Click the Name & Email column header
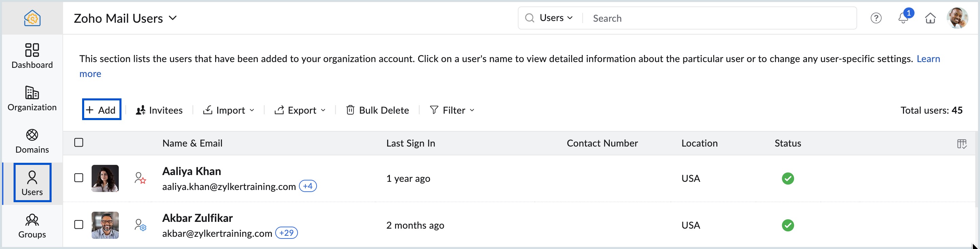The image size is (980, 249). 192,143
